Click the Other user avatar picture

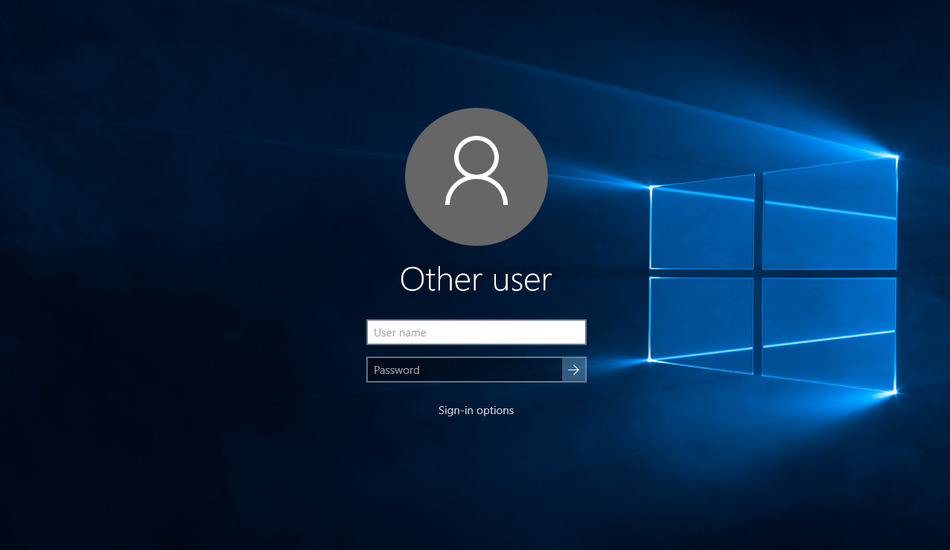click(476, 177)
